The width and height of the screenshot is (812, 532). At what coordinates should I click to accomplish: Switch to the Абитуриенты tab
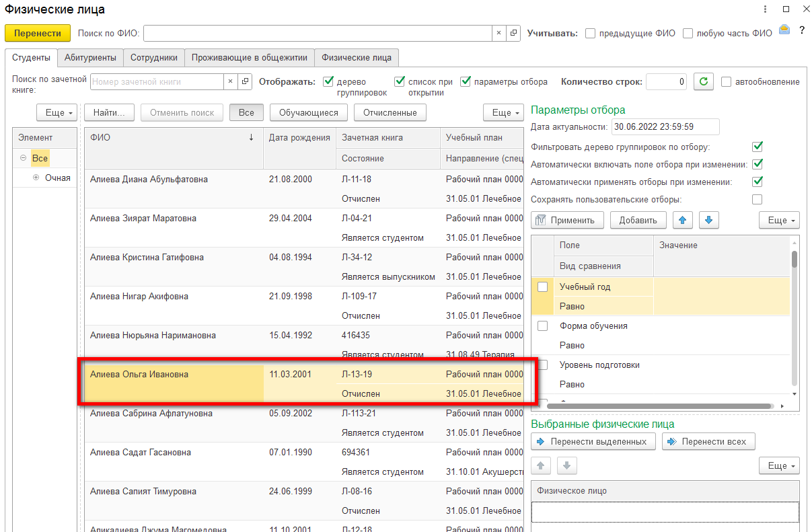click(x=90, y=58)
